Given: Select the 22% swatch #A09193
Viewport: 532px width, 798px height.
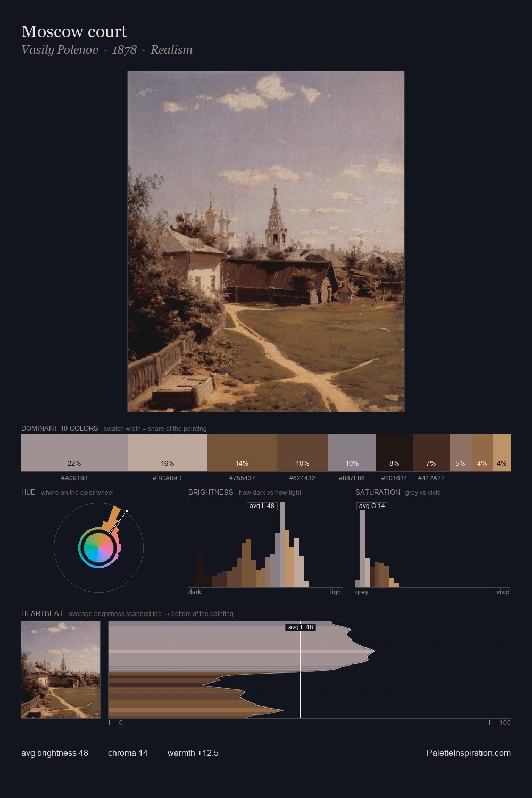Looking at the screenshot, I should [x=74, y=453].
